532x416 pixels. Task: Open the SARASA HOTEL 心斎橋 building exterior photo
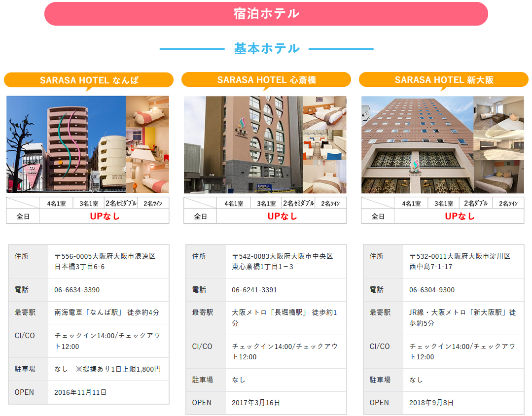coord(243,144)
